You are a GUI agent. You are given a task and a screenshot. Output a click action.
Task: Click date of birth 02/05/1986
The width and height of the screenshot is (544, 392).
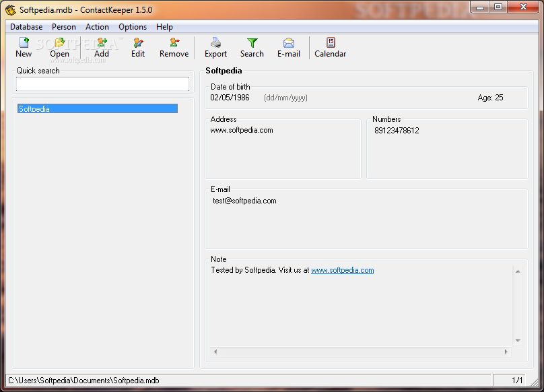click(x=230, y=98)
